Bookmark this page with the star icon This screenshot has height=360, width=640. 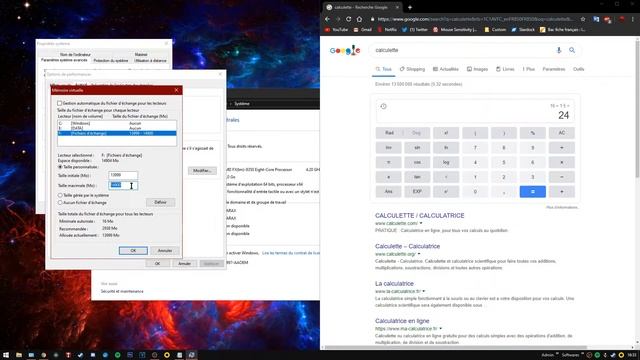pyautogui.click(x=583, y=19)
